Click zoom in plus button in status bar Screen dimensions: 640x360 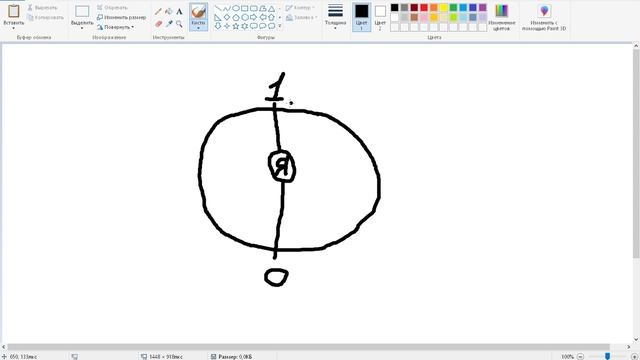tap(634, 356)
